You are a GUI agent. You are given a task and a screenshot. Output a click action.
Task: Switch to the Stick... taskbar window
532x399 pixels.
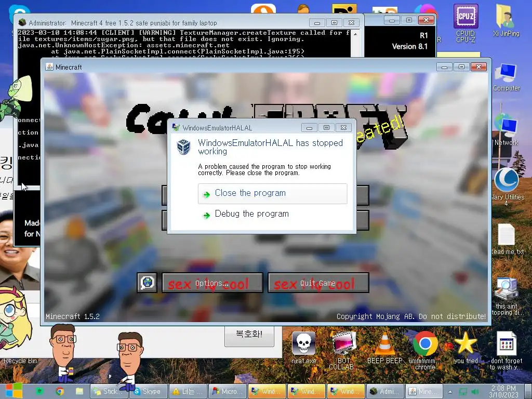click(109, 391)
